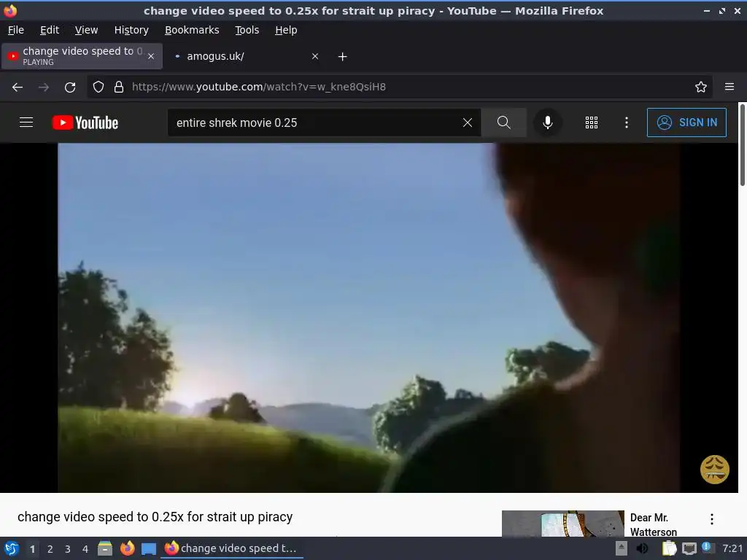Image resolution: width=747 pixels, height=560 pixels.
Task: Switch to workspace 1
Action: click(32, 549)
